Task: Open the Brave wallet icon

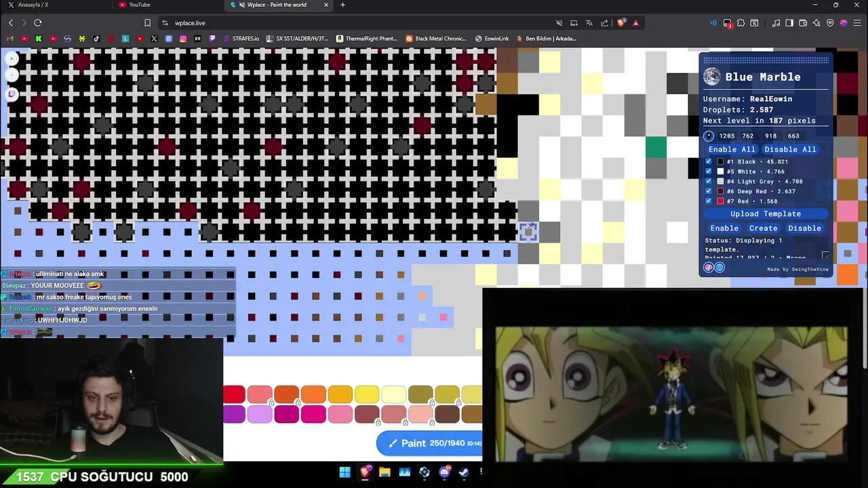Action: pyautogui.click(x=803, y=23)
